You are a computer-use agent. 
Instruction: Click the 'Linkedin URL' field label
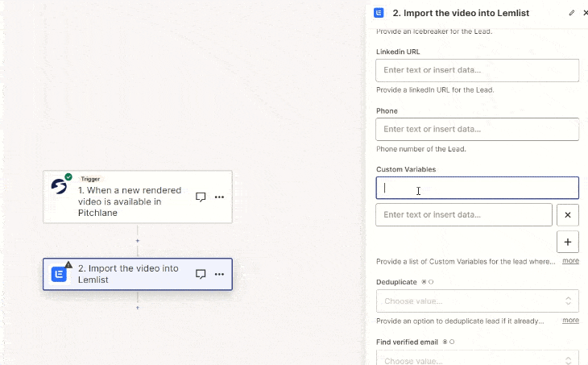[x=398, y=52]
